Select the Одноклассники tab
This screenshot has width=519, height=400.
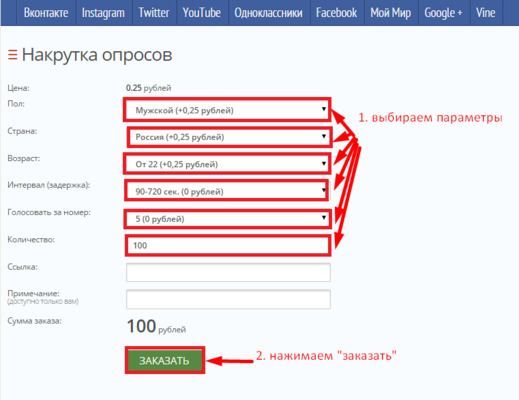click(269, 13)
